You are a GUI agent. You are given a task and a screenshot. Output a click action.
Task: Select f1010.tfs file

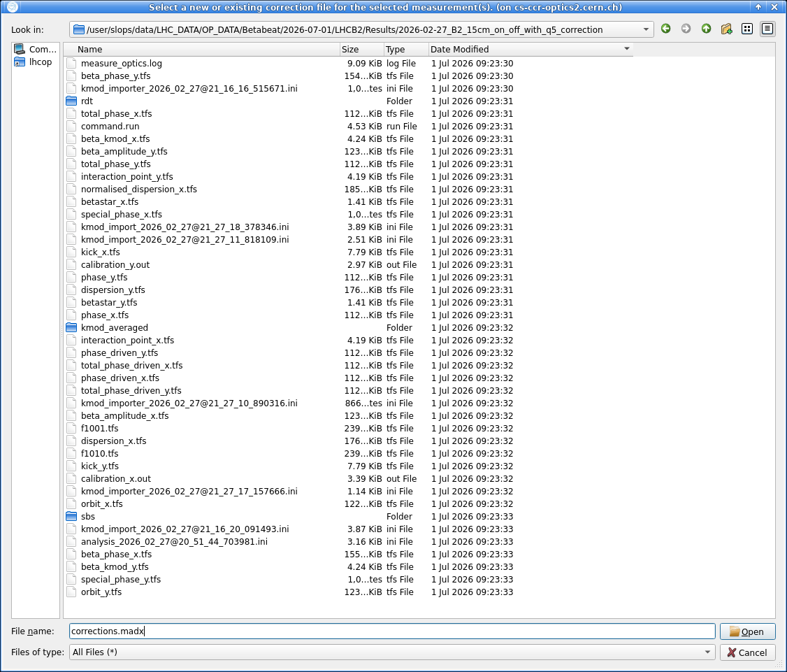pos(99,454)
